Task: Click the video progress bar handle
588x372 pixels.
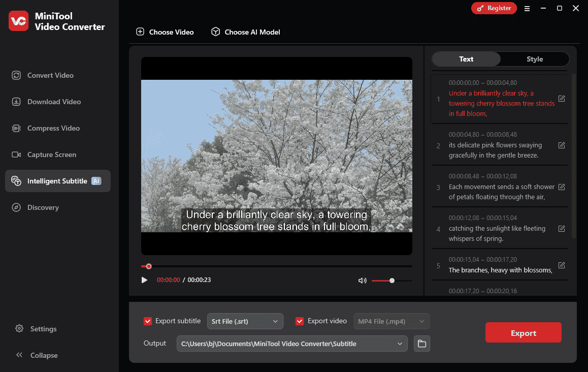Action: (149, 266)
